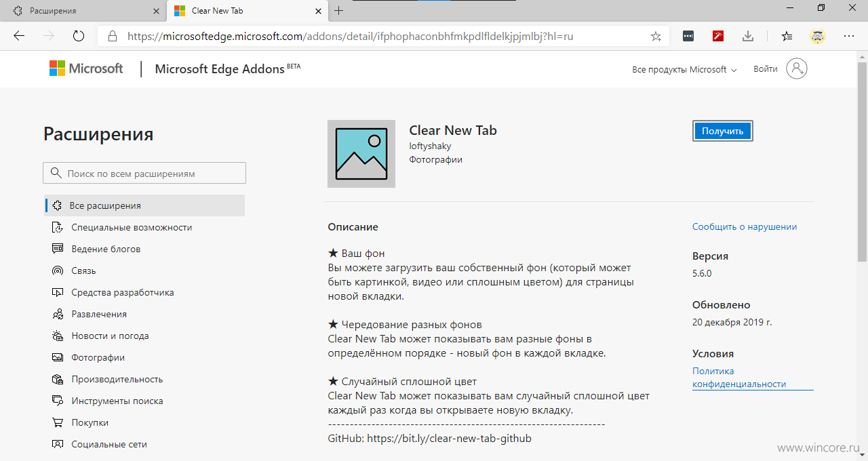The height and width of the screenshot is (461, 868).
Task: Click the date 20 декабря 2019 г.
Action: pos(732,323)
